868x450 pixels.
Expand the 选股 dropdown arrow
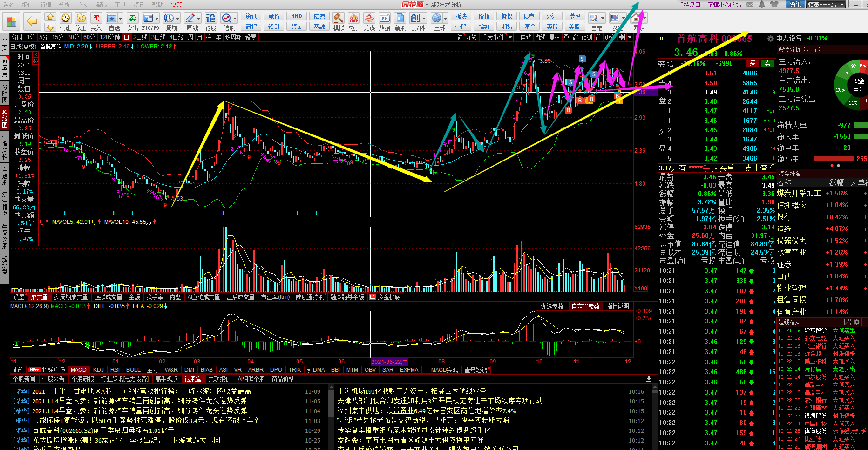235,19
